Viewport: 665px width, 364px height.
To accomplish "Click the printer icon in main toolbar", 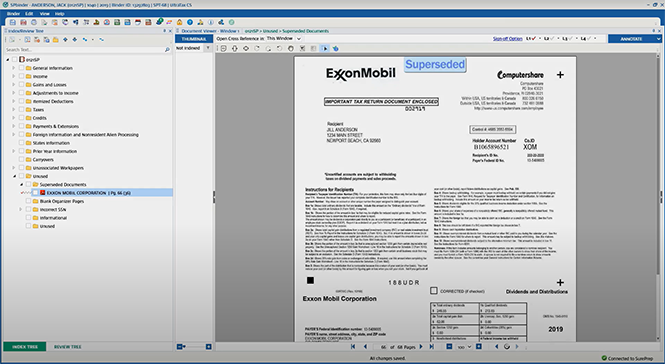I will (34, 22).
